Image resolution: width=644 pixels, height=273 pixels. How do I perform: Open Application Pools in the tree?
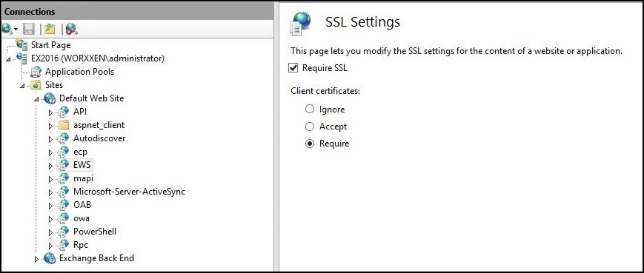point(80,72)
